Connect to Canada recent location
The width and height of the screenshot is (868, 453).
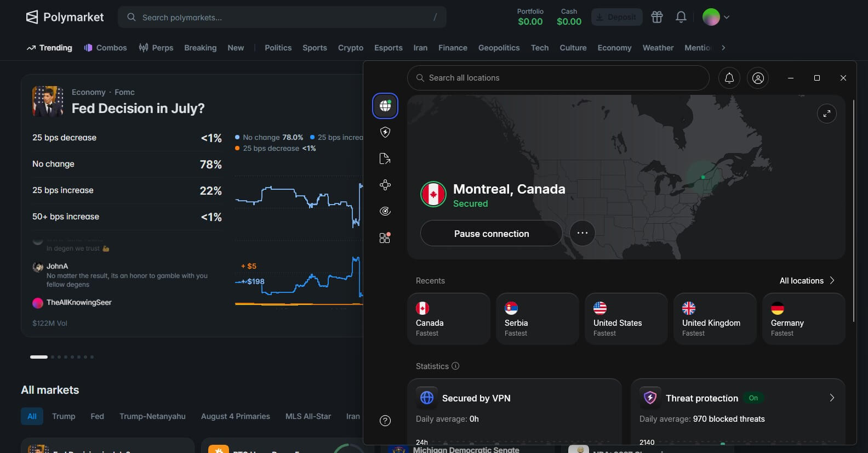(449, 319)
